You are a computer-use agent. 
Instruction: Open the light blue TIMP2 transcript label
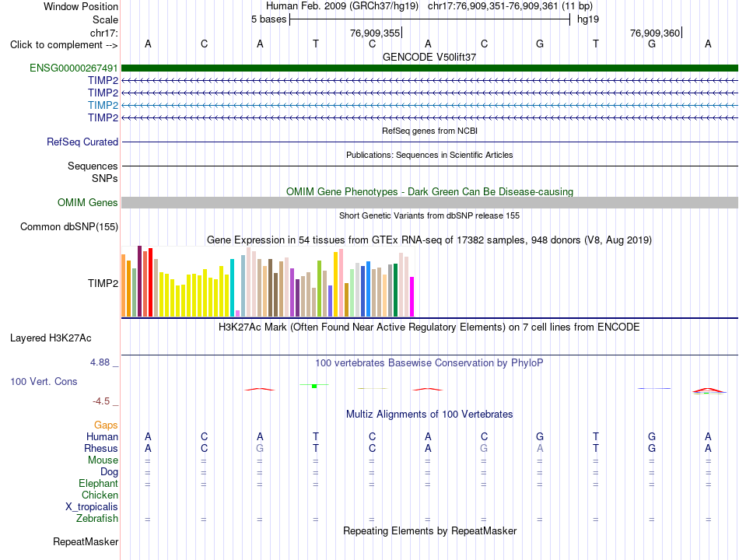point(103,105)
